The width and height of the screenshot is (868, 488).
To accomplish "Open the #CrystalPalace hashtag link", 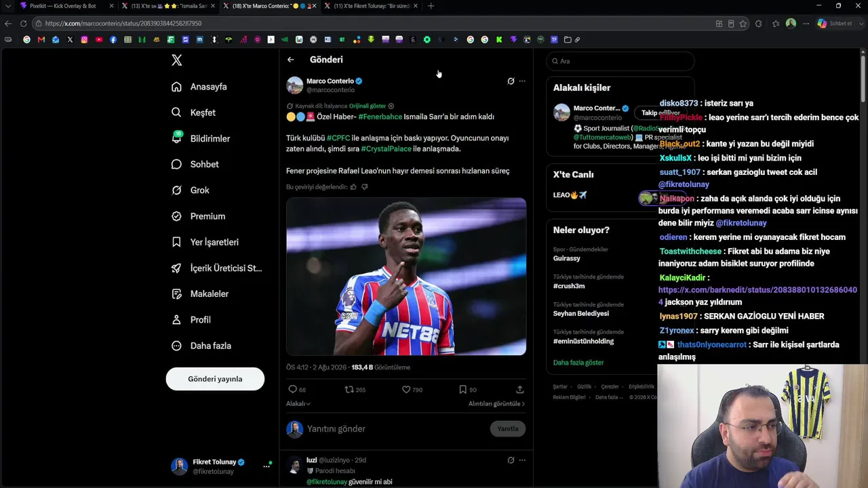I will (x=386, y=149).
